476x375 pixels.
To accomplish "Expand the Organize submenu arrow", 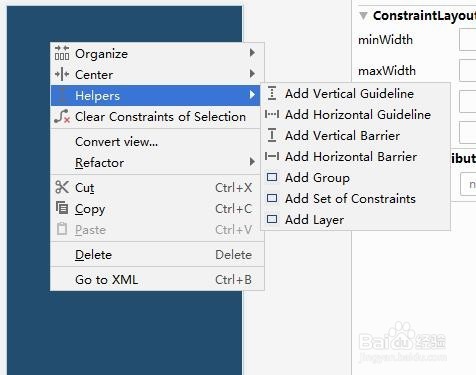I will coord(252,53).
